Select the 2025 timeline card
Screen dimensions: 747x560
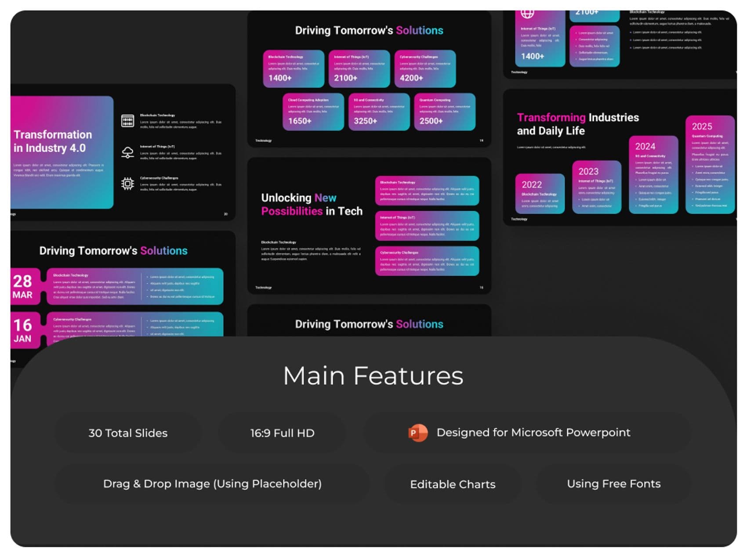click(x=710, y=165)
